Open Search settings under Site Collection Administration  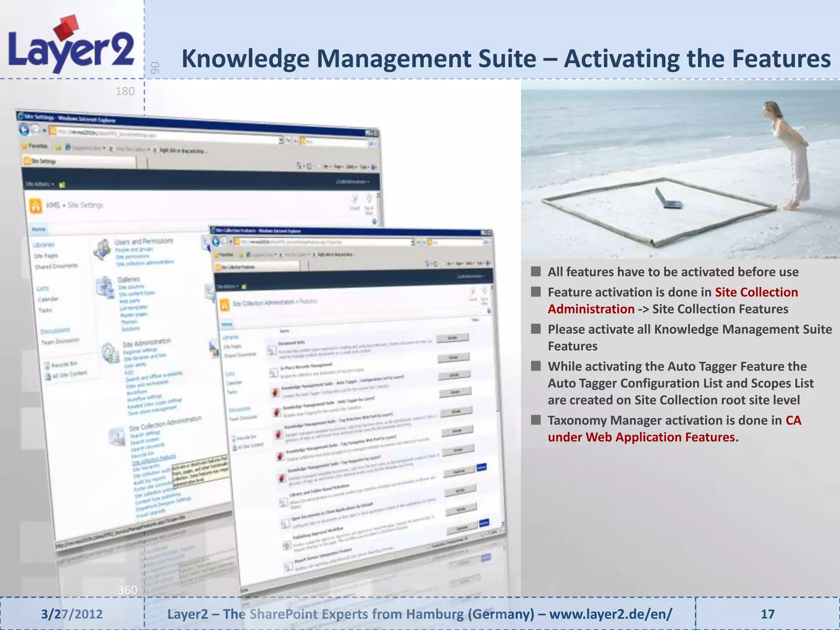click(x=145, y=434)
